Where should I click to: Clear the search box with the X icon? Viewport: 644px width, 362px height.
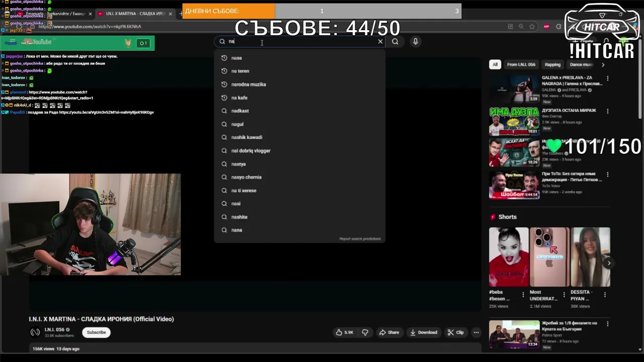[x=380, y=42]
